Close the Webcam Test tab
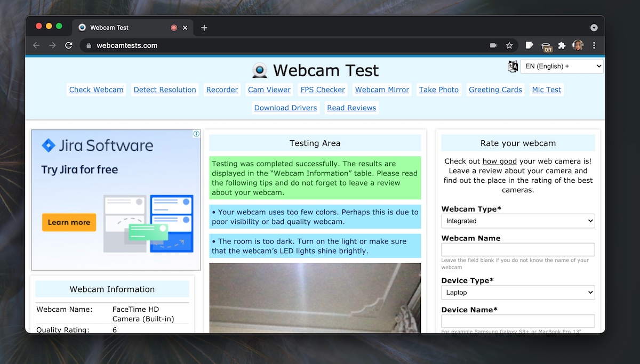This screenshot has width=640, height=364. [x=186, y=28]
